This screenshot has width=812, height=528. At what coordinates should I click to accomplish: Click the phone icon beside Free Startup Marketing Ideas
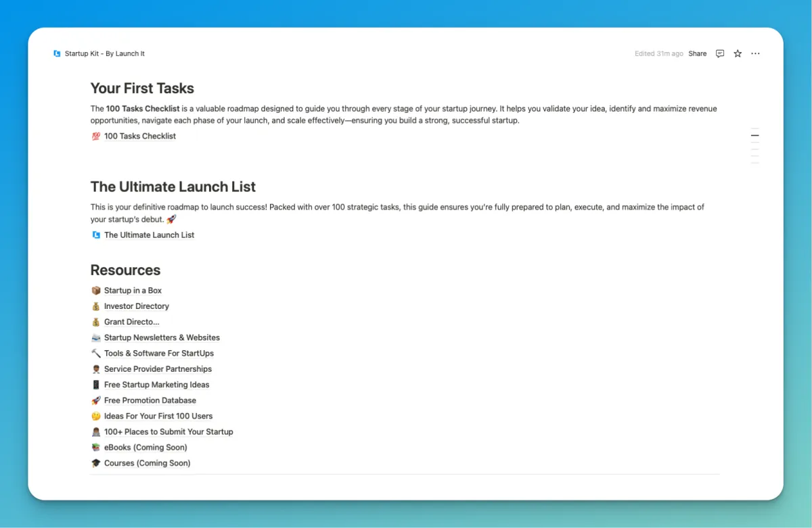(x=95, y=385)
